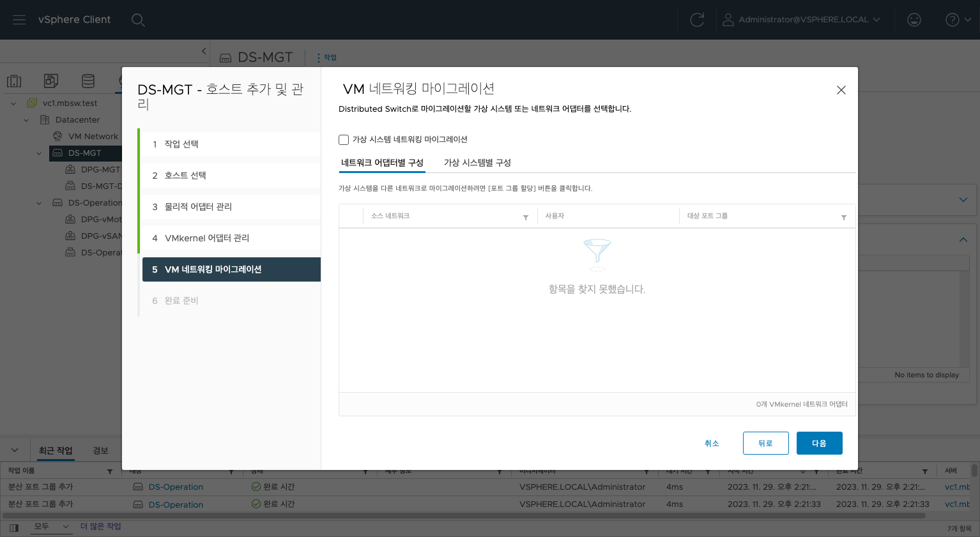Screen dimensions: 980x537
Task: Select the DPG-vMot port group icon
Action: [x=70, y=219]
